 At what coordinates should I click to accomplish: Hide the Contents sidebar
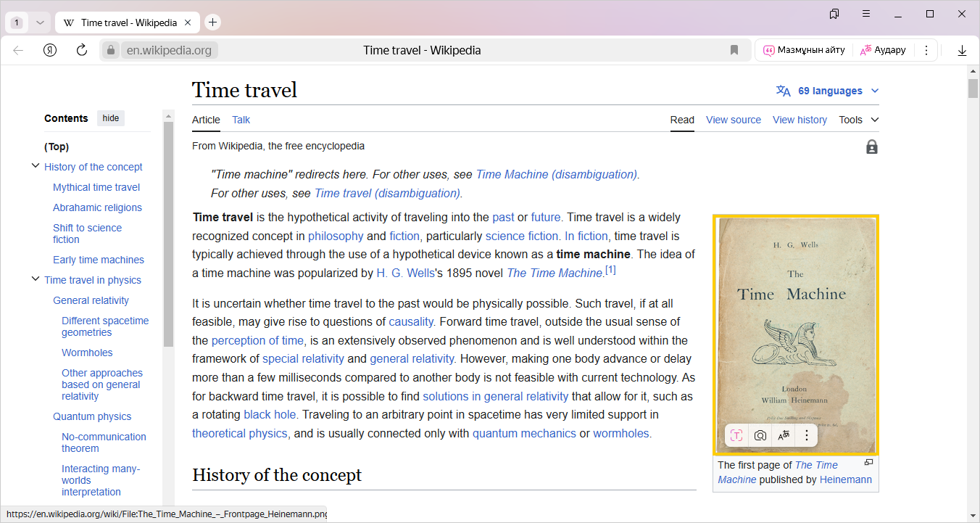[111, 118]
